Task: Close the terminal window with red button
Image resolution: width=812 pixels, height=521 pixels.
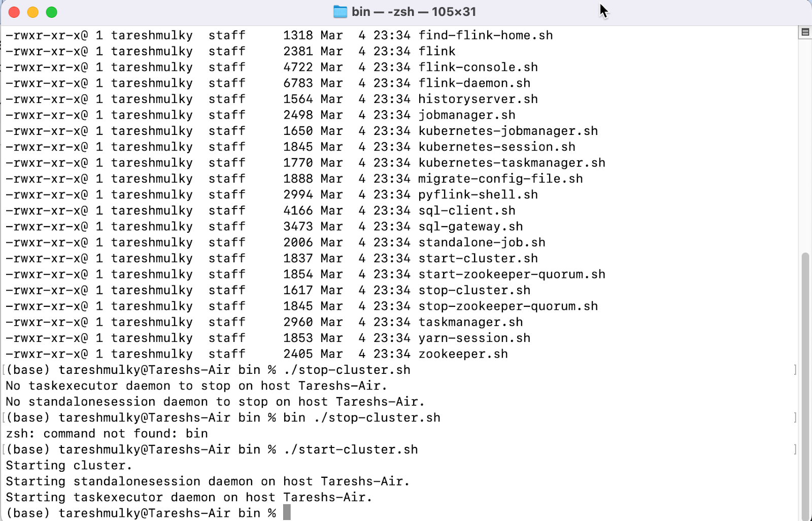Action: coord(14,12)
